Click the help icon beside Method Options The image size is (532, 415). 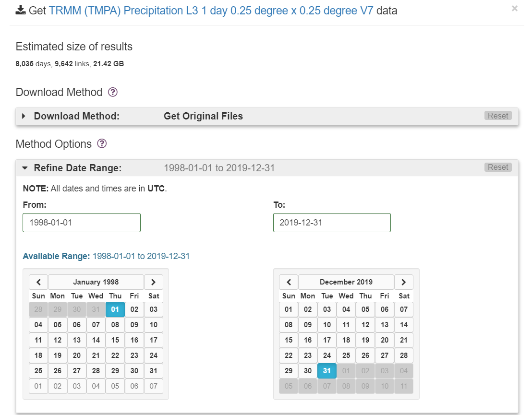tap(102, 144)
